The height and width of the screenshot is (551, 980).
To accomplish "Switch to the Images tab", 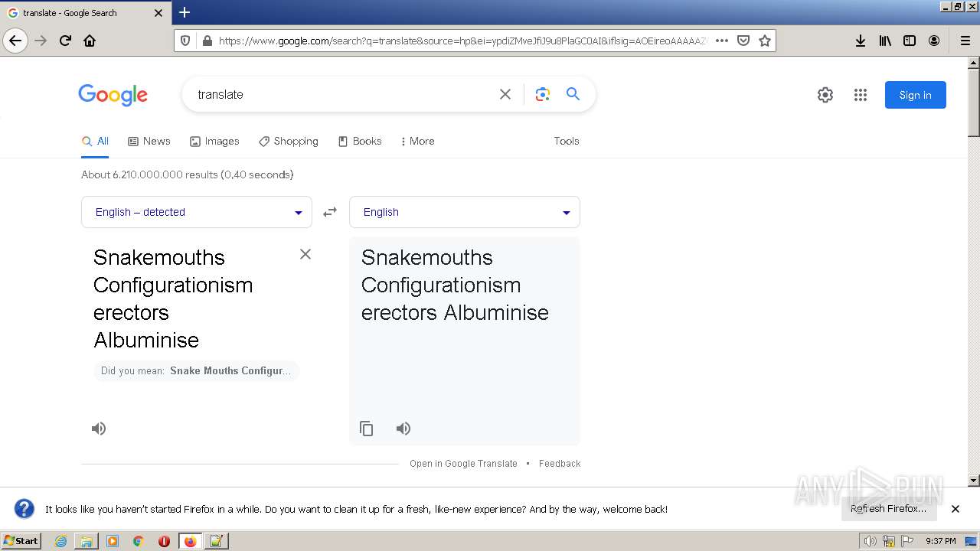I will (214, 141).
